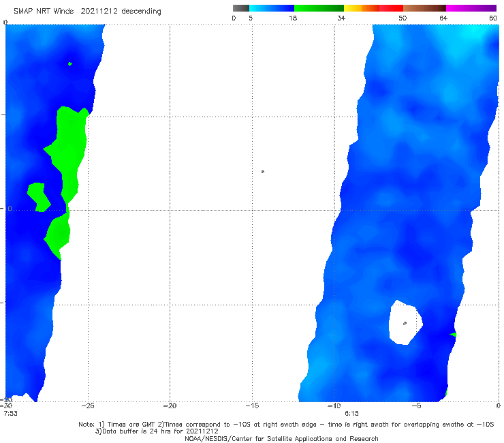
Task: Pick the yellow-orange segment of the color bar
Action: (x=362, y=8)
